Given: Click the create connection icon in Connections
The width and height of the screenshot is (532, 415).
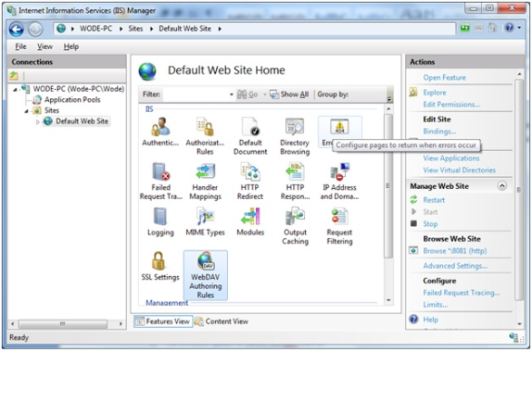Looking at the screenshot, I should [14, 76].
